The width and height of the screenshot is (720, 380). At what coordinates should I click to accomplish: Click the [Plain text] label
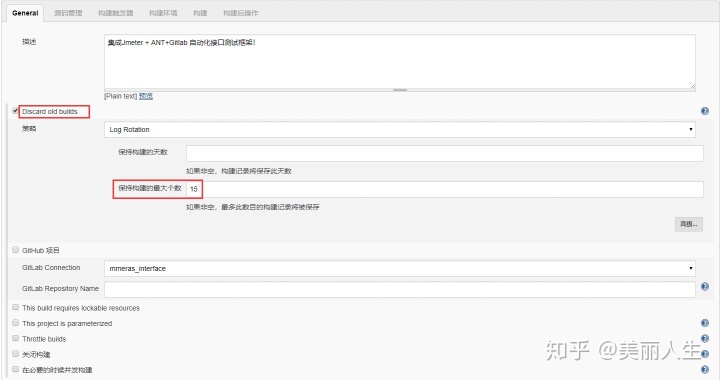coord(120,96)
